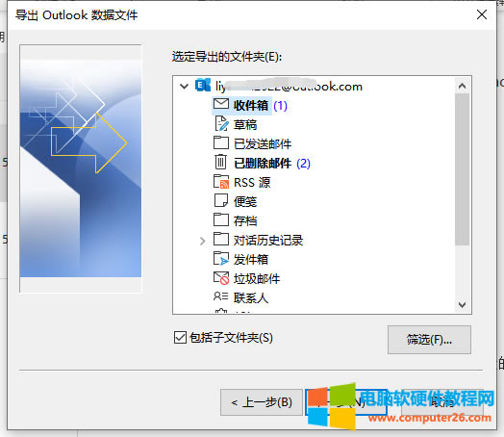Click the folder list scroll-up arrow
Viewport: 504px width, 437px height.
[462, 86]
